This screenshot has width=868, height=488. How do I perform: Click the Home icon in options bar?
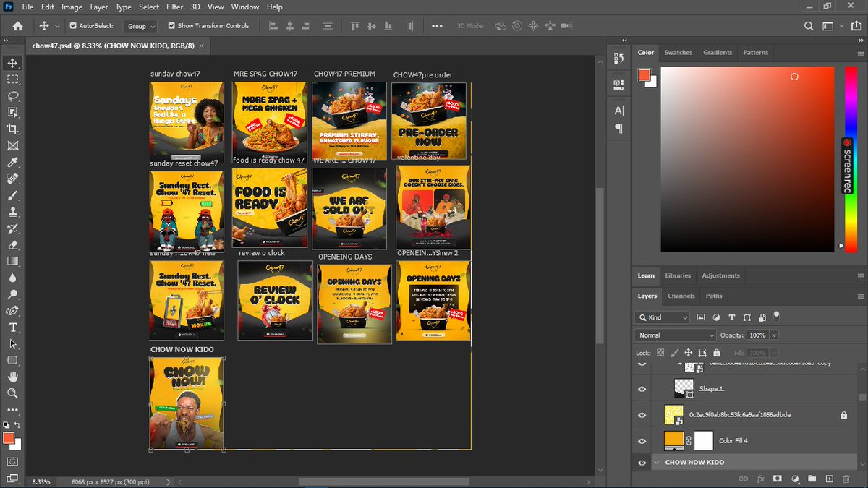point(17,25)
